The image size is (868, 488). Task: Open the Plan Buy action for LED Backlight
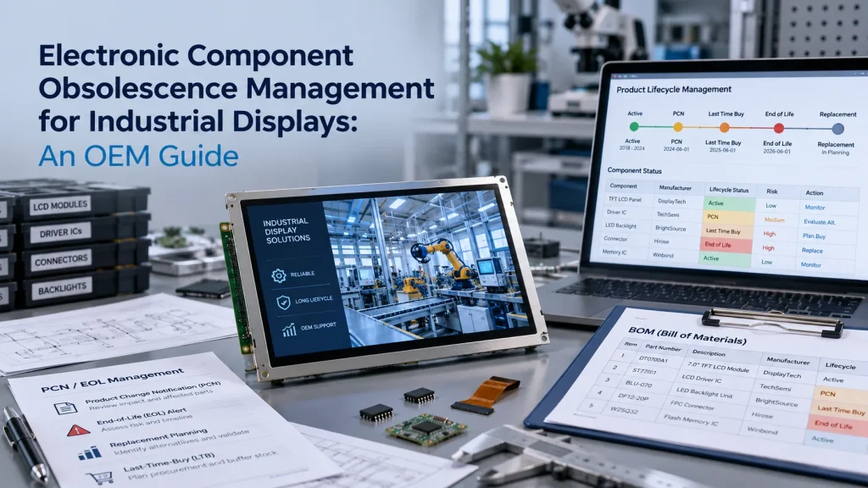[814, 236]
